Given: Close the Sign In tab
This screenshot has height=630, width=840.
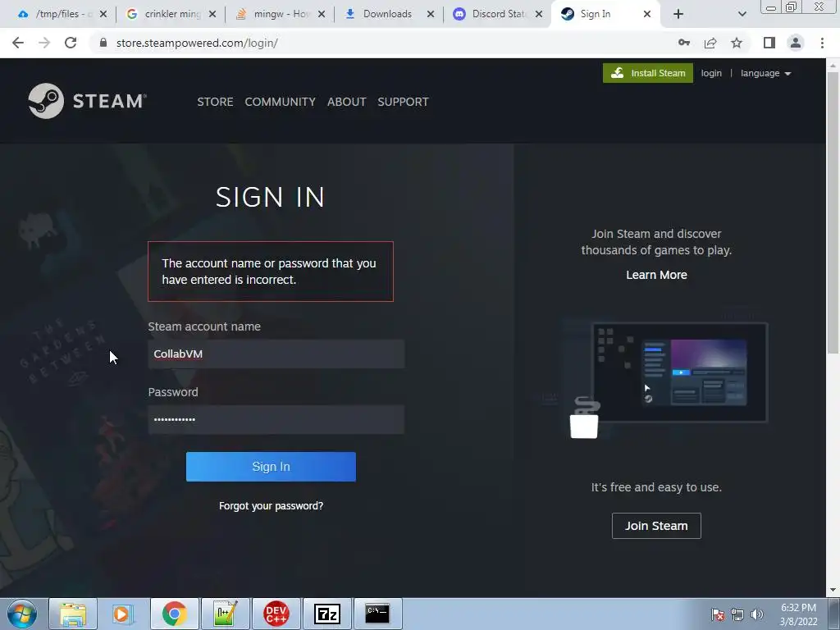Looking at the screenshot, I should point(646,14).
